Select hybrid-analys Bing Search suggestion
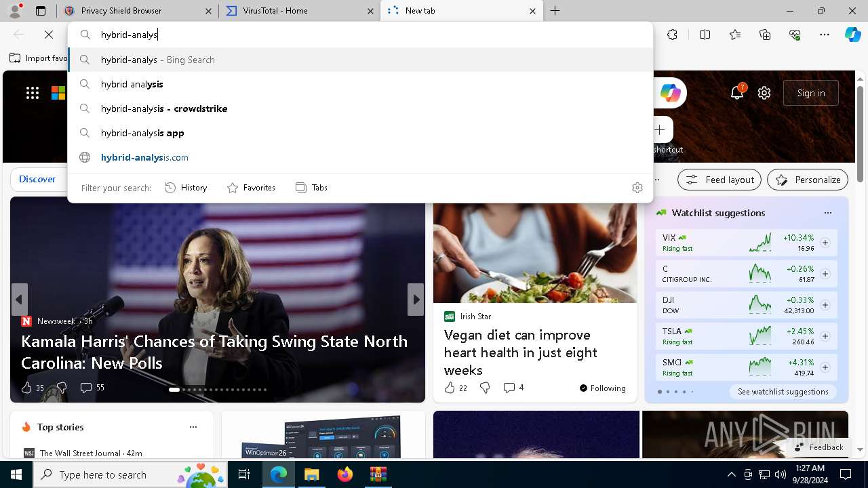 pyautogui.click(x=360, y=60)
